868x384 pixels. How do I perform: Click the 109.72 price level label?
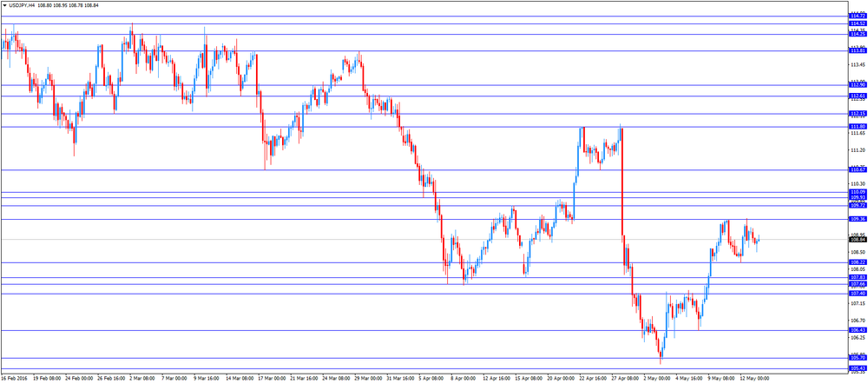[858, 206]
